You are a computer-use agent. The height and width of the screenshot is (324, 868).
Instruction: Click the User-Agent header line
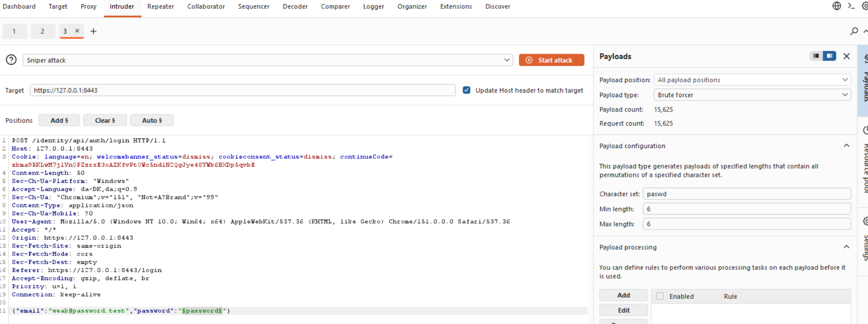pyautogui.click(x=261, y=221)
